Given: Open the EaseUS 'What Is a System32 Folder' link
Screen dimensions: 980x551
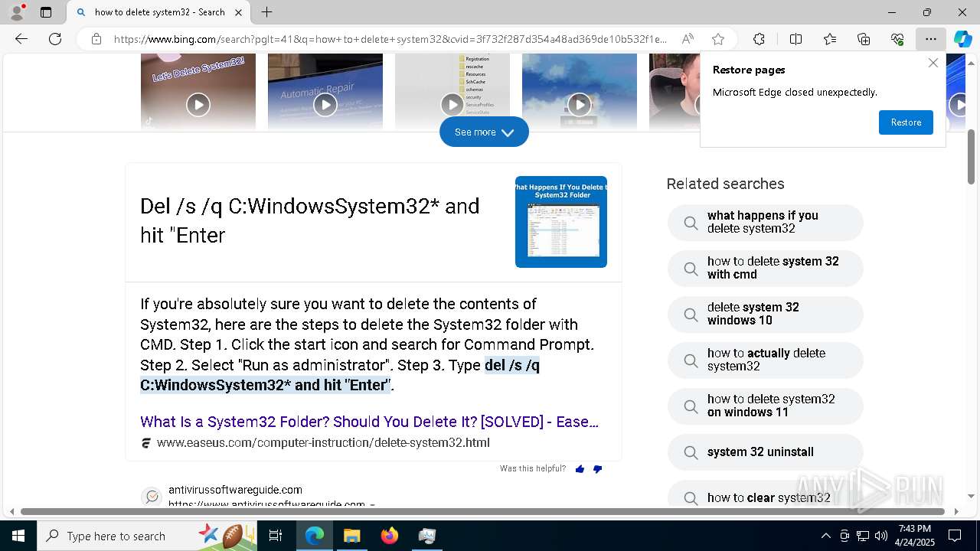Looking at the screenshot, I should click(369, 422).
